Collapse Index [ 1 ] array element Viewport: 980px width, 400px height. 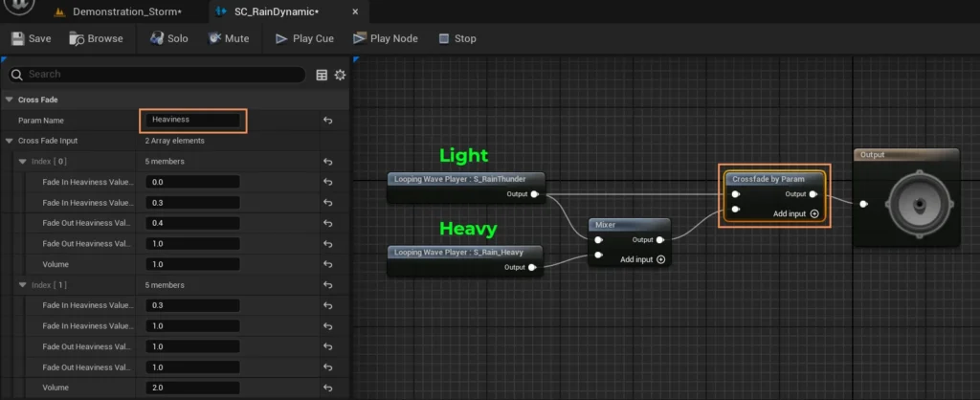pos(22,284)
